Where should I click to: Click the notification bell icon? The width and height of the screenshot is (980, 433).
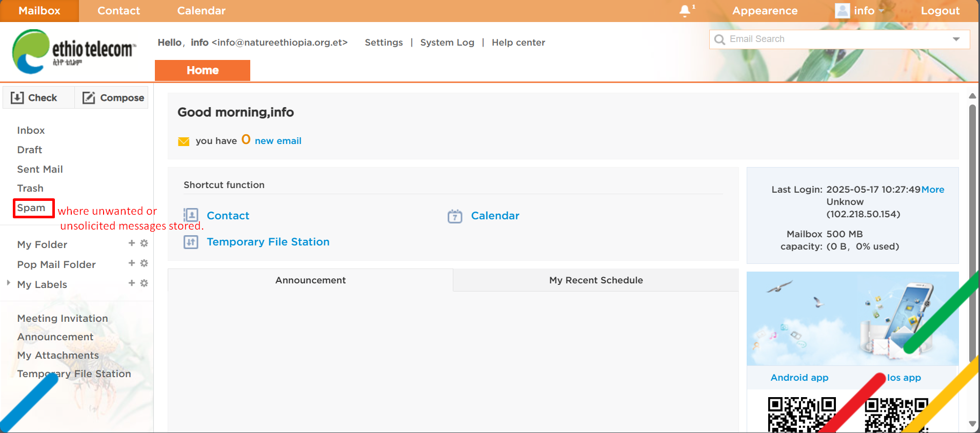[x=685, y=11]
